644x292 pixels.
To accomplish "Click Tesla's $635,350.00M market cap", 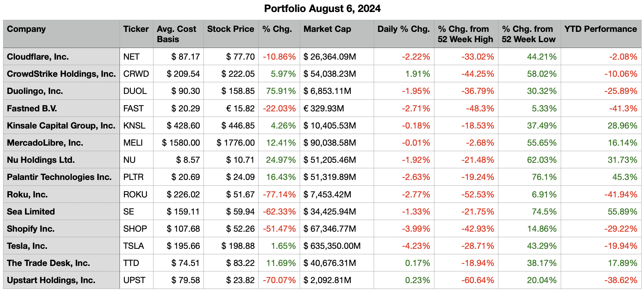I will [x=332, y=246].
